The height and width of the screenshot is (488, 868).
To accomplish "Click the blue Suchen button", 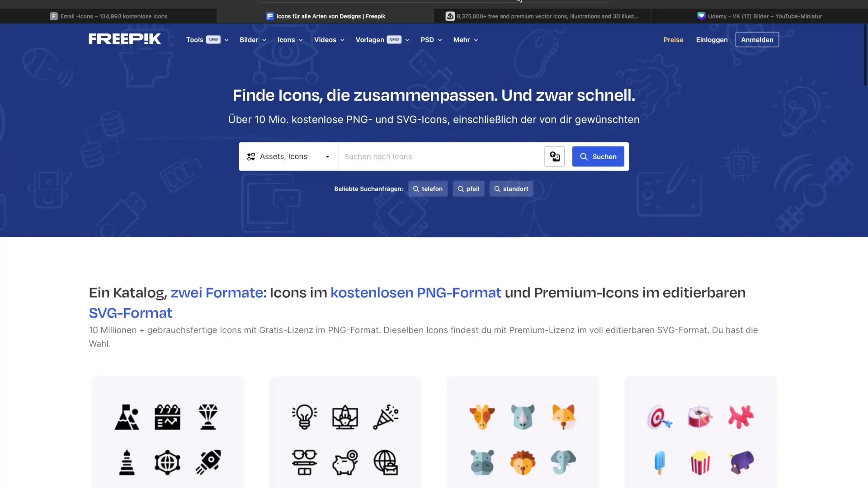I will click(598, 157).
